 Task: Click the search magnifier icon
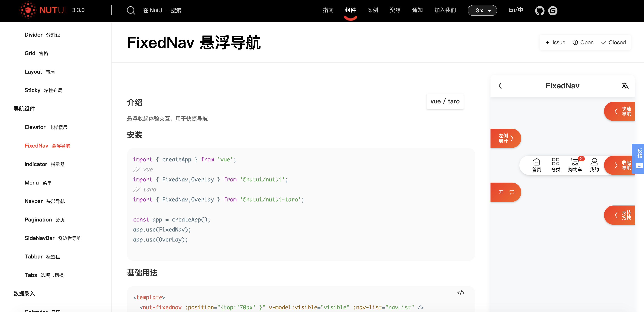131,11
